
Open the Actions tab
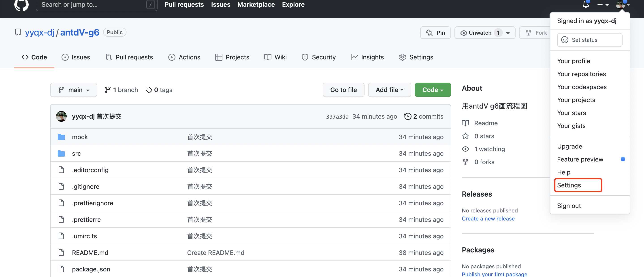184,57
